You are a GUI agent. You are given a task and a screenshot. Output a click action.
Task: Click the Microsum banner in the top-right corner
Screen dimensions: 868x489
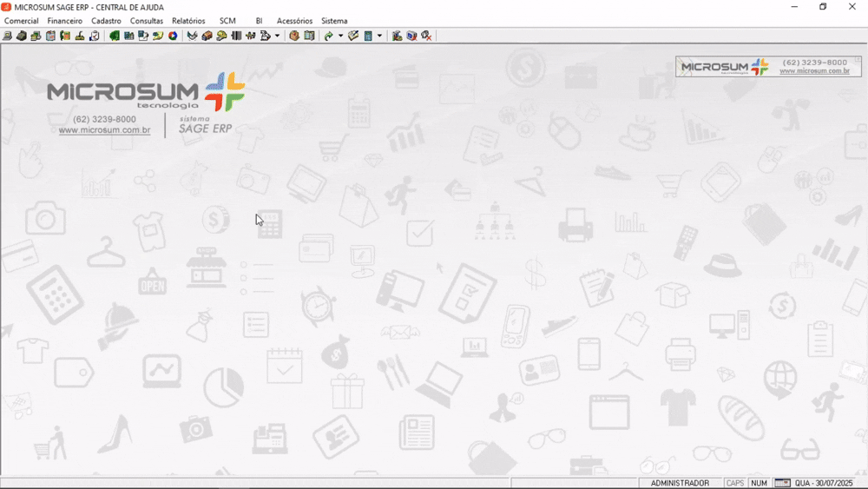coord(768,67)
